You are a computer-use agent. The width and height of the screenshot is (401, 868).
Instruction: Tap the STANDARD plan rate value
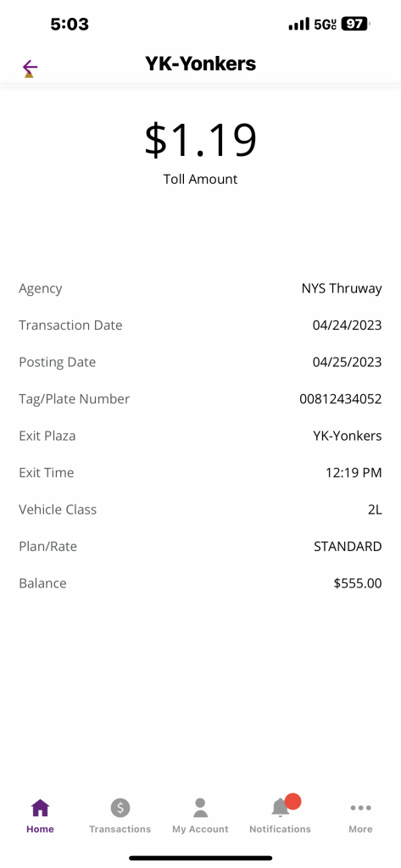tap(348, 547)
